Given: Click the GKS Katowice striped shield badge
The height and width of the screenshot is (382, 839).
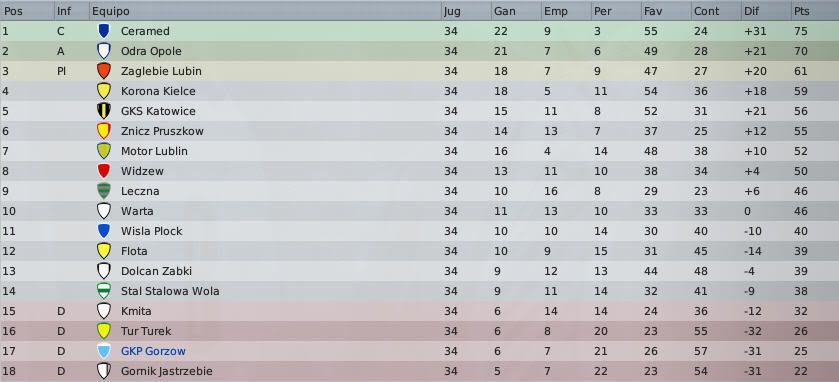Looking at the screenshot, I should pos(103,111).
